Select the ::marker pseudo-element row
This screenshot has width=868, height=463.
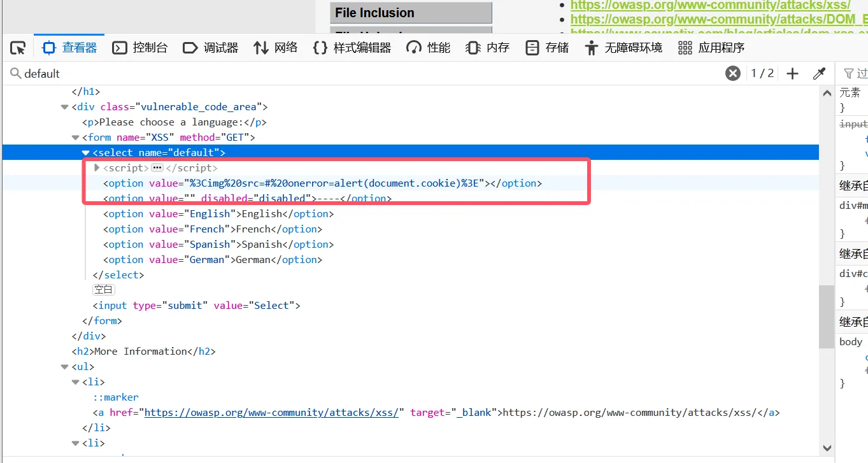pyautogui.click(x=411, y=397)
